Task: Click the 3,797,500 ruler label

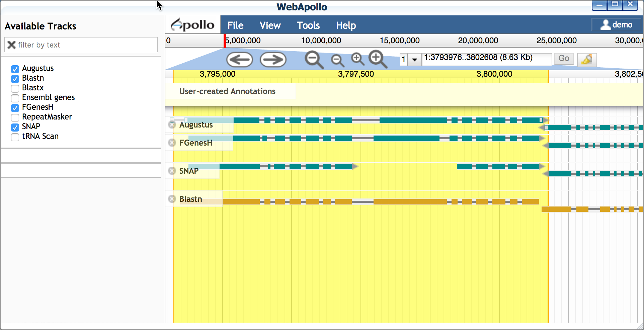Action: [356, 74]
